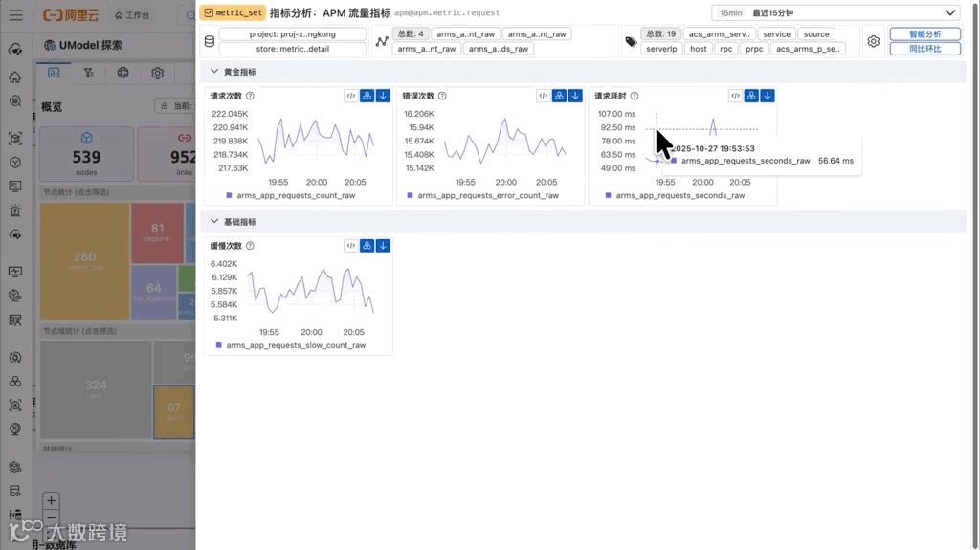980x550 pixels.
Task: Toggle arms_app_requests_count_raw legend series
Action: pos(291,196)
